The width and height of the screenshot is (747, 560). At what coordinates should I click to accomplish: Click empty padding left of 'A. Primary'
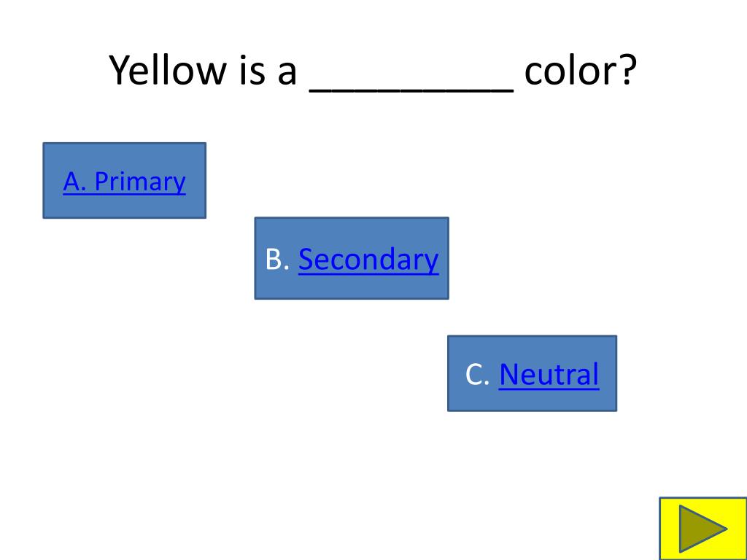coord(53,182)
